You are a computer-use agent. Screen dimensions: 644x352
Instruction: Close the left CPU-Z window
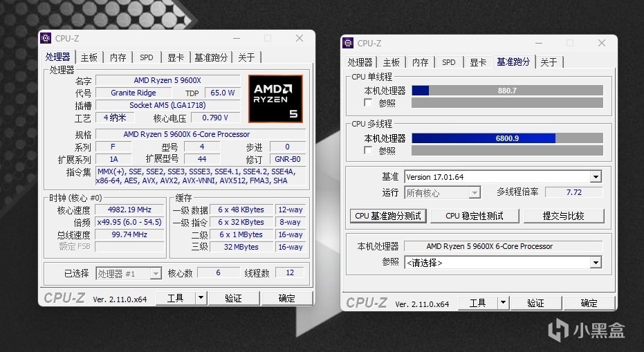click(300, 38)
